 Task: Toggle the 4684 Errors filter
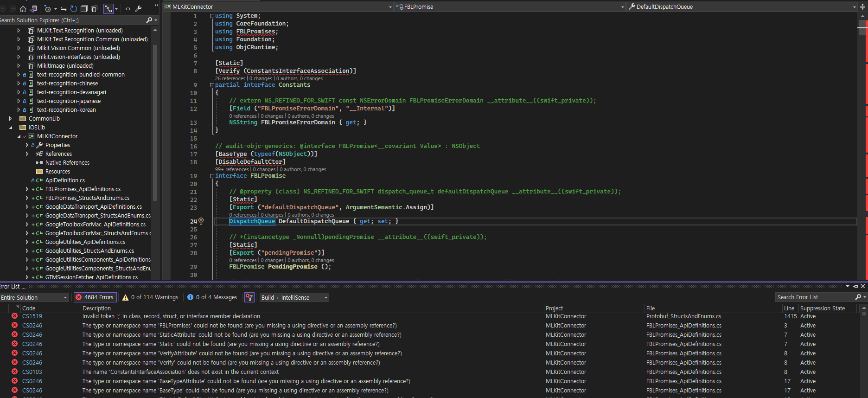pyautogui.click(x=95, y=297)
